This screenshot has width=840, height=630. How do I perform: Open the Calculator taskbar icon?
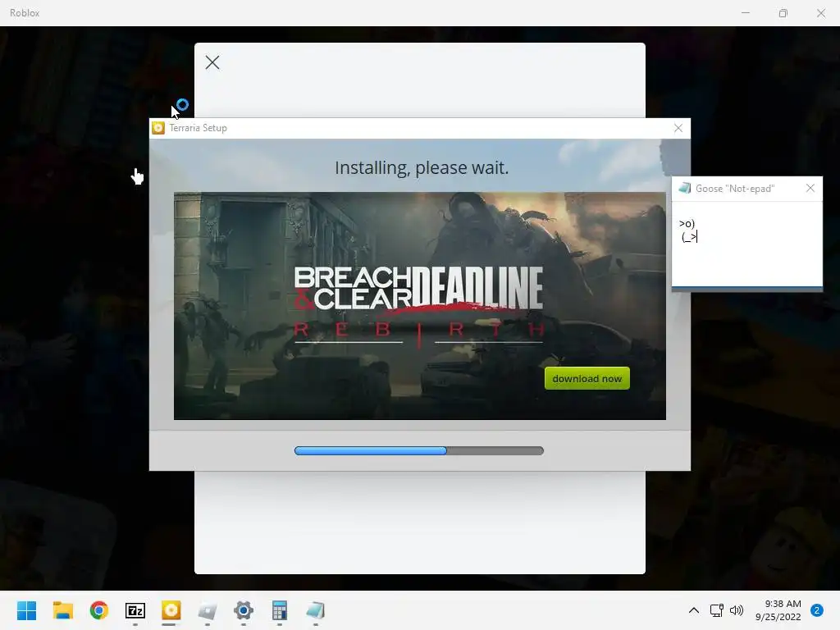(279, 610)
